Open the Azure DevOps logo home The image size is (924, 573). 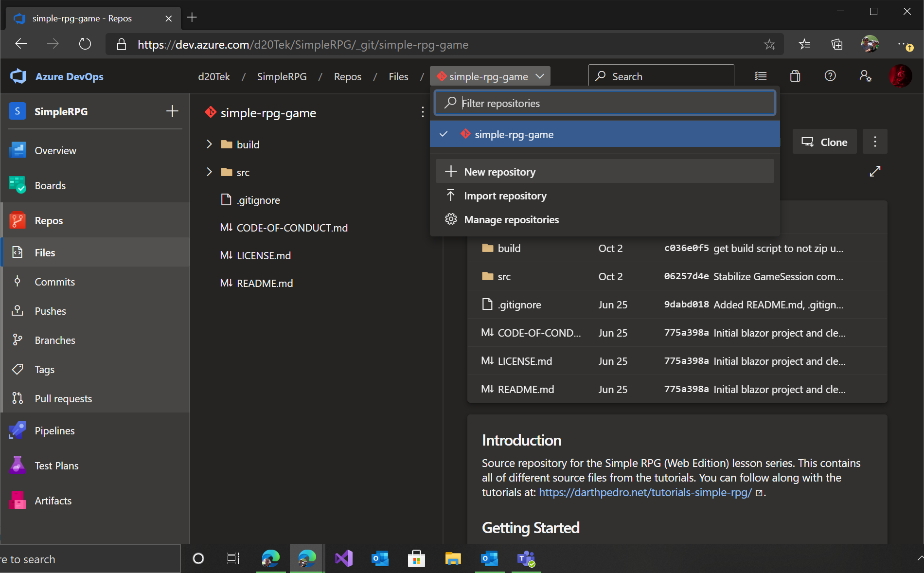(x=18, y=76)
